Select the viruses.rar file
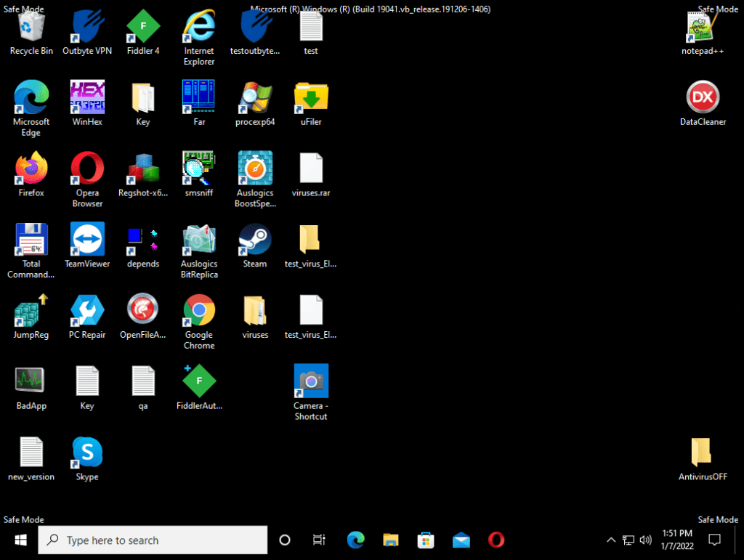Viewport: 744px width, 560px height. click(311, 169)
